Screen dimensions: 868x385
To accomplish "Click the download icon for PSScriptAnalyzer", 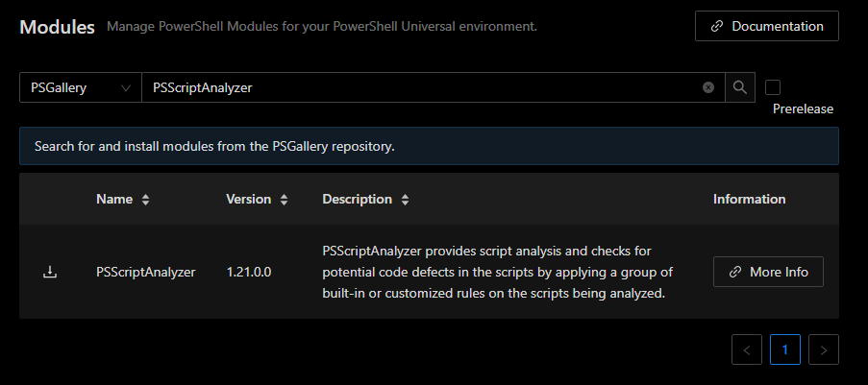I will [x=50, y=272].
